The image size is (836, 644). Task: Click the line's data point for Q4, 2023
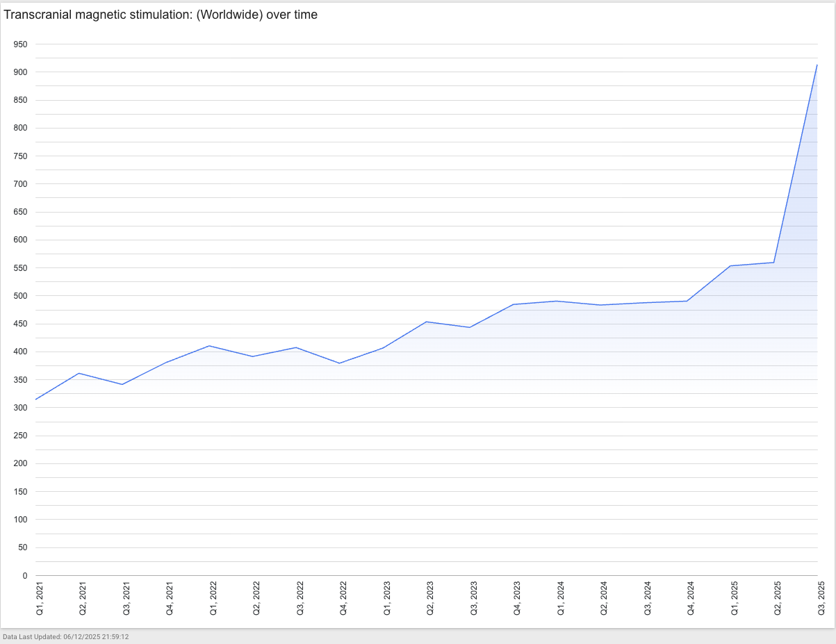tap(513, 304)
